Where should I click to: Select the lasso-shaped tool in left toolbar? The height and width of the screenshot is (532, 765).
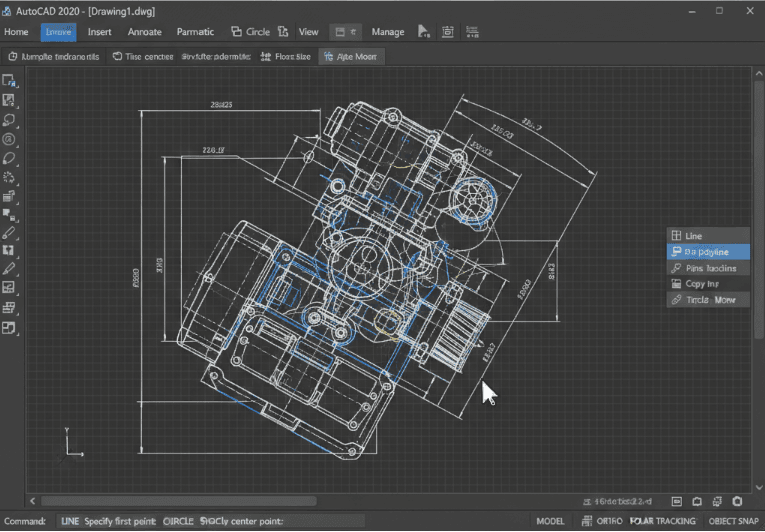point(9,120)
